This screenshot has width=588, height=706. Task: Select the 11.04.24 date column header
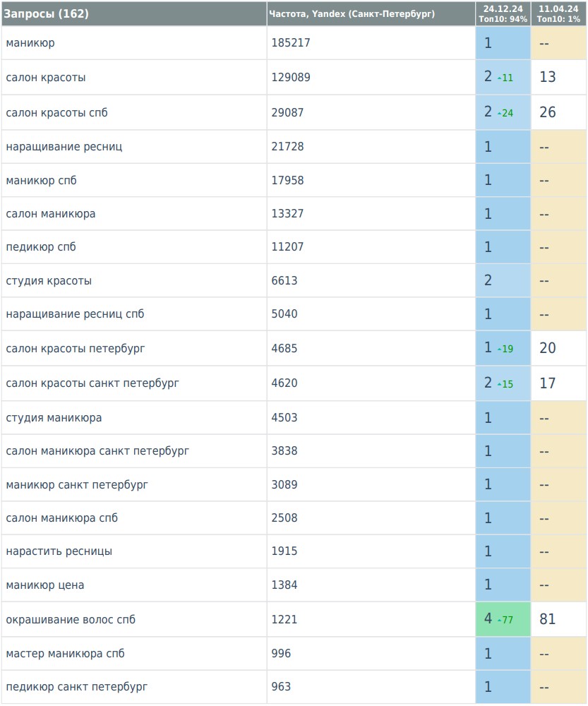(559, 13)
